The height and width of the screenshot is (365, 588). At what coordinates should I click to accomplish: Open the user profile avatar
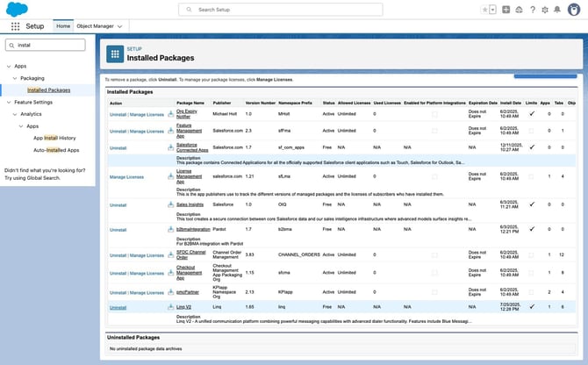click(574, 10)
